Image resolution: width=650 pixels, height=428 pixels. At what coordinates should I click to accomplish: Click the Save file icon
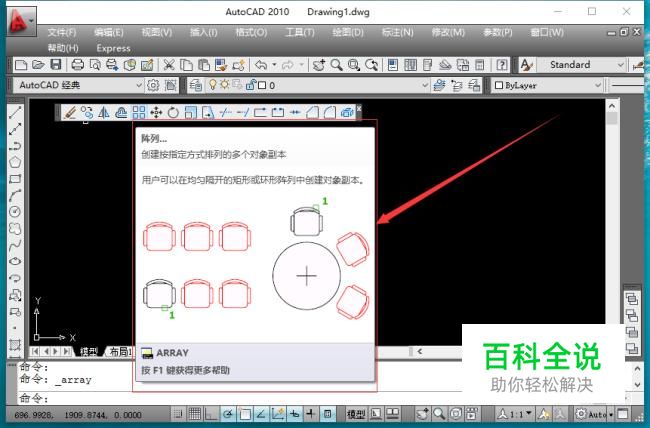click(56, 65)
